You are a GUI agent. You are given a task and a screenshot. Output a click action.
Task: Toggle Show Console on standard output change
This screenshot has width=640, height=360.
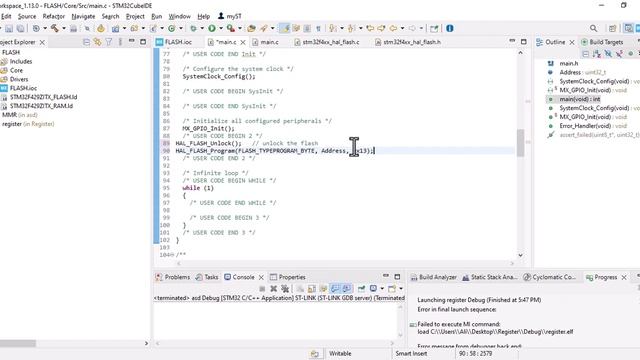335,289
